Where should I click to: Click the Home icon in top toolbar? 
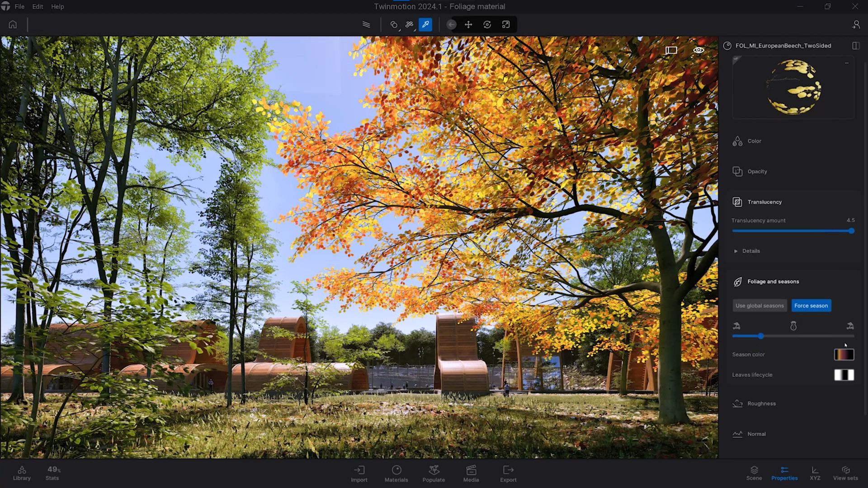13,24
